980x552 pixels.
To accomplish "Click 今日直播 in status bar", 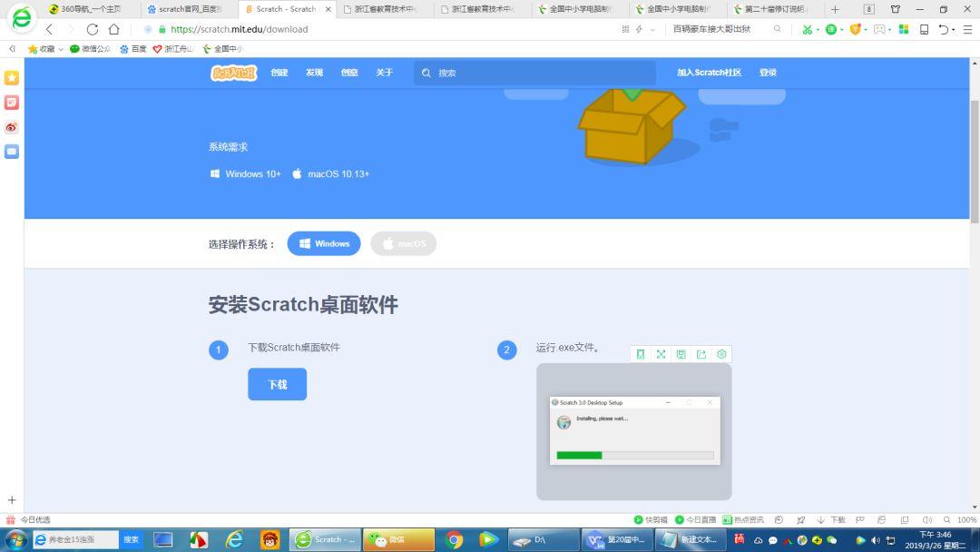I will tap(695, 520).
